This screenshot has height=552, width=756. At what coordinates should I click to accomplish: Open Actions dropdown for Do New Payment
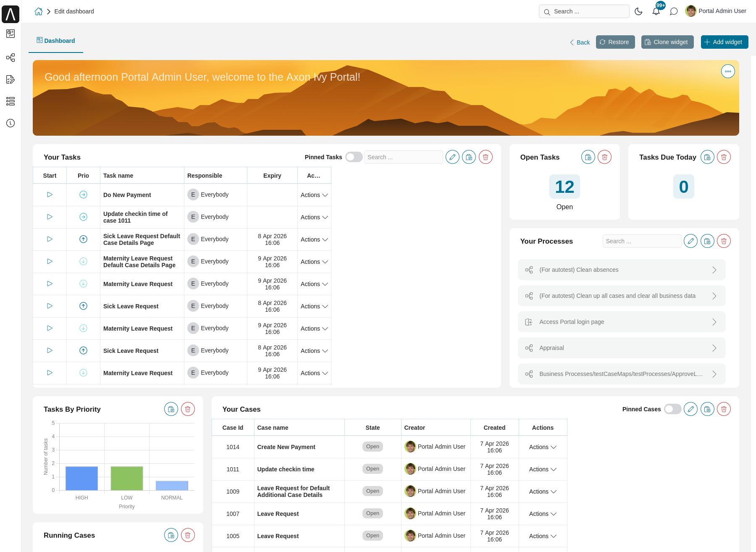[x=314, y=195]
